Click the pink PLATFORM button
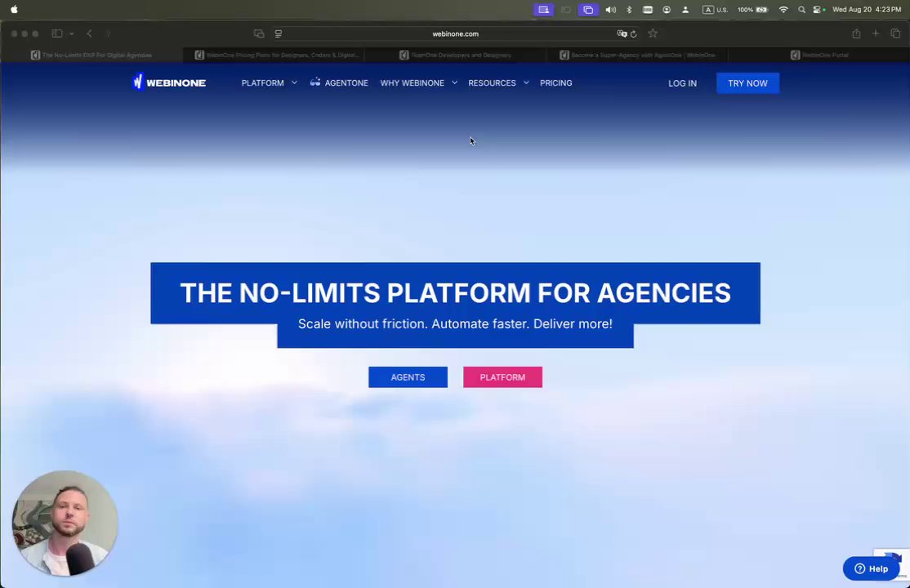 502,377
